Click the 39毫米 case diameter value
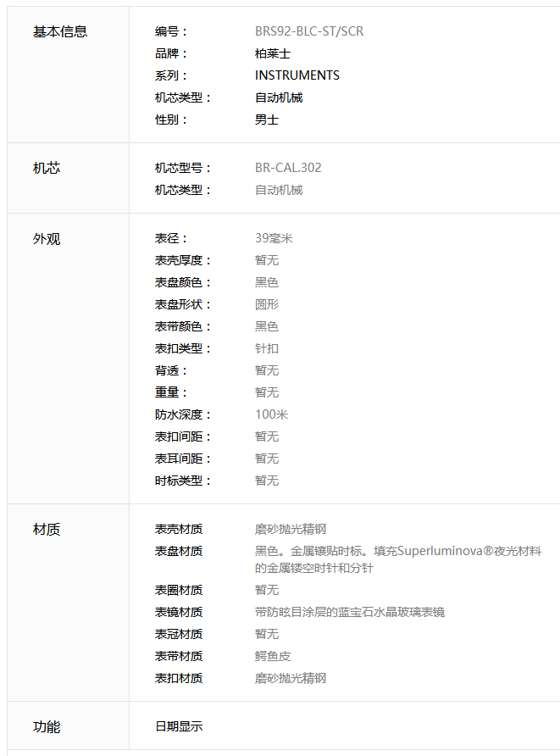This screenshot has height=756, width=560. click(274, 238)
